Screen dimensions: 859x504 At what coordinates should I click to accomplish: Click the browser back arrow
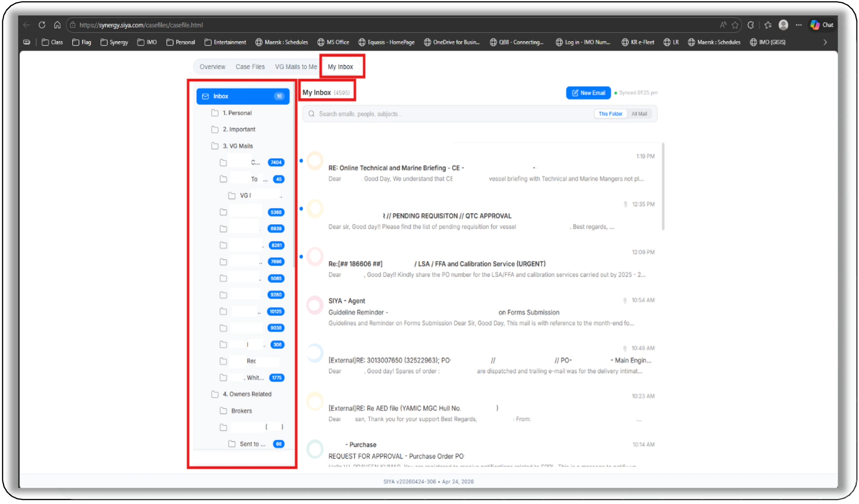[26, 25]
